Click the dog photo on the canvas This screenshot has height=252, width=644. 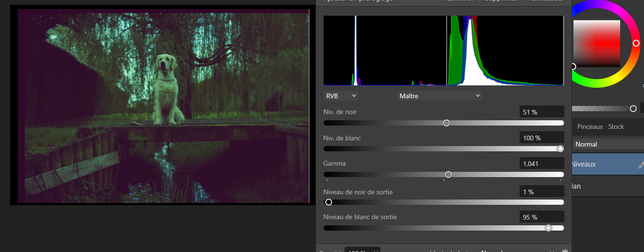coord(164,106)
